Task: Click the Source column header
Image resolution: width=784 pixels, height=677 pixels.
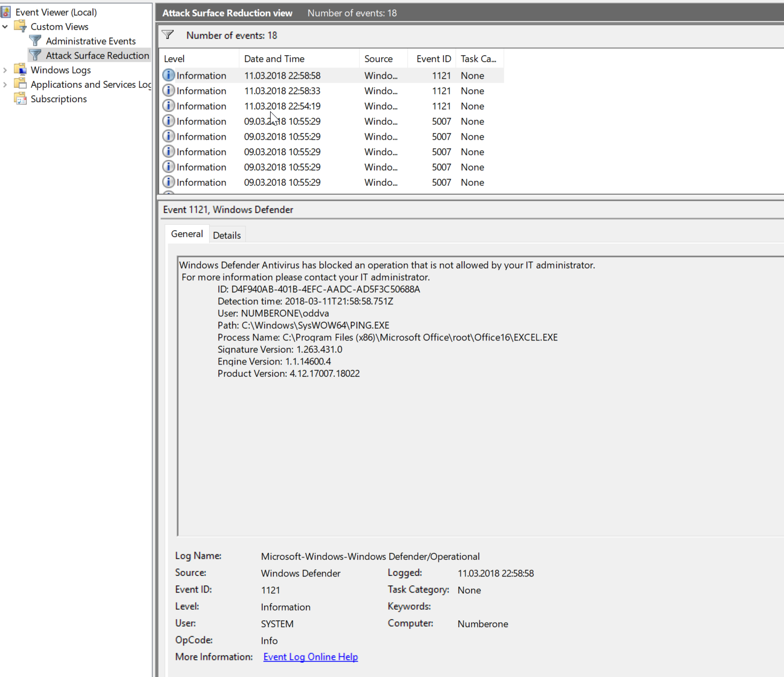Action: pos(378,59)
